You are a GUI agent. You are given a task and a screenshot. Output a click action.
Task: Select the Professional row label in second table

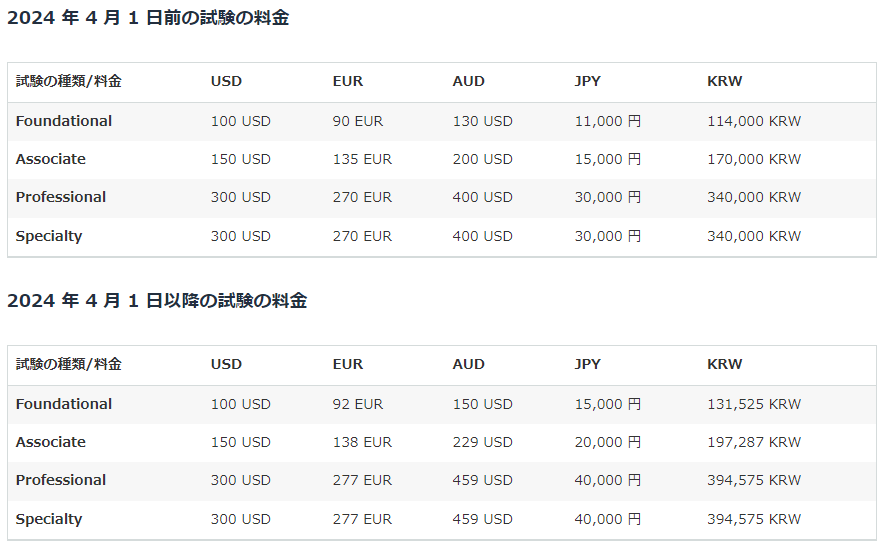point(61,480)
